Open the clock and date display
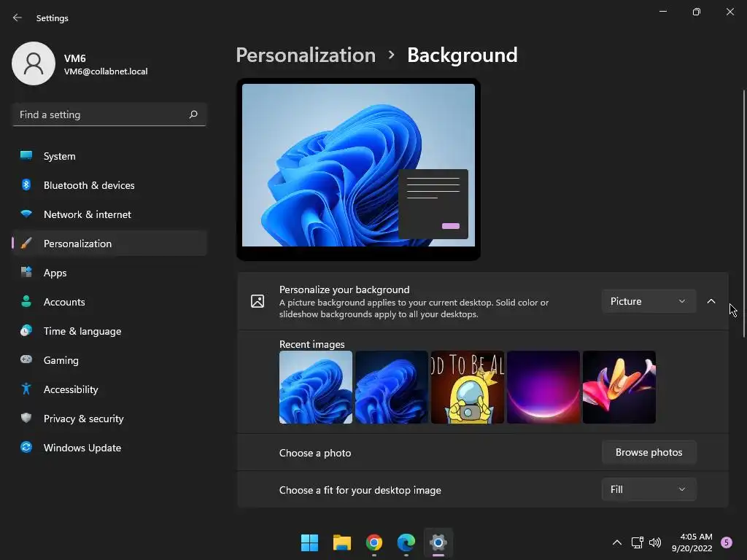 pos(692,542)
